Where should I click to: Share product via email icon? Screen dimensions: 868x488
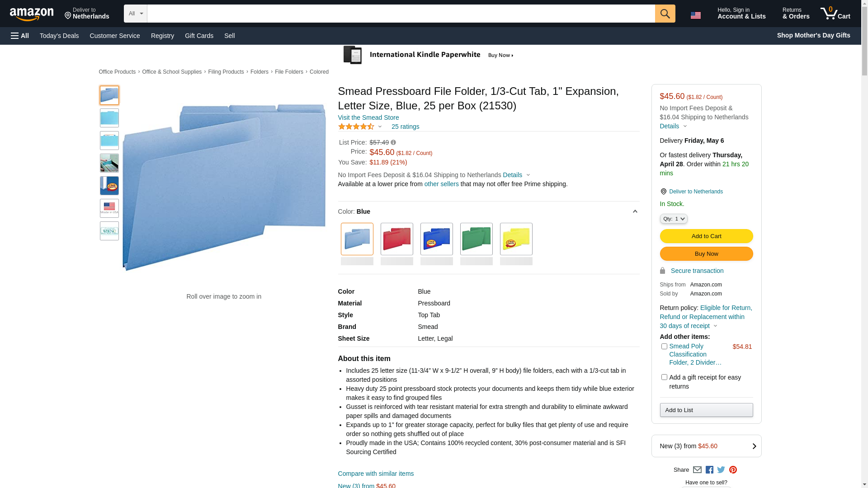(x=697, y=470)
